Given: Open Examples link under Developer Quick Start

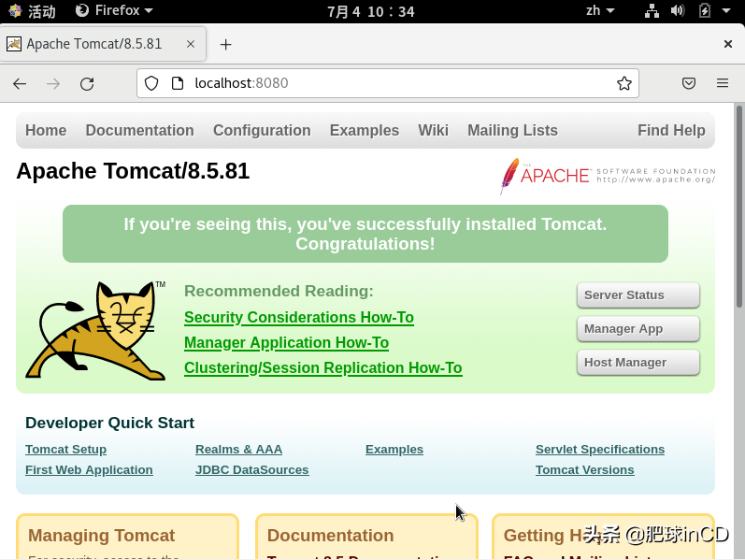Looking at the screenshot, I should tap(394, 450).
